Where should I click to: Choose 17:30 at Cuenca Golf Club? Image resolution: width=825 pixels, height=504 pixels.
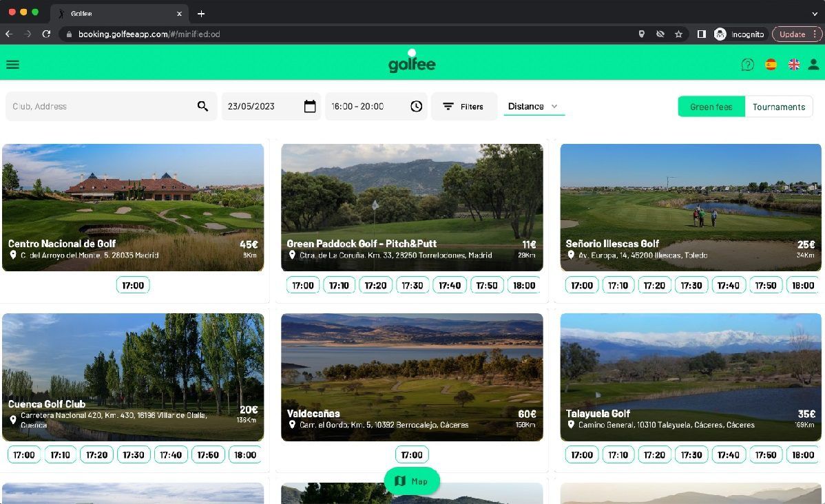[134, 454]
